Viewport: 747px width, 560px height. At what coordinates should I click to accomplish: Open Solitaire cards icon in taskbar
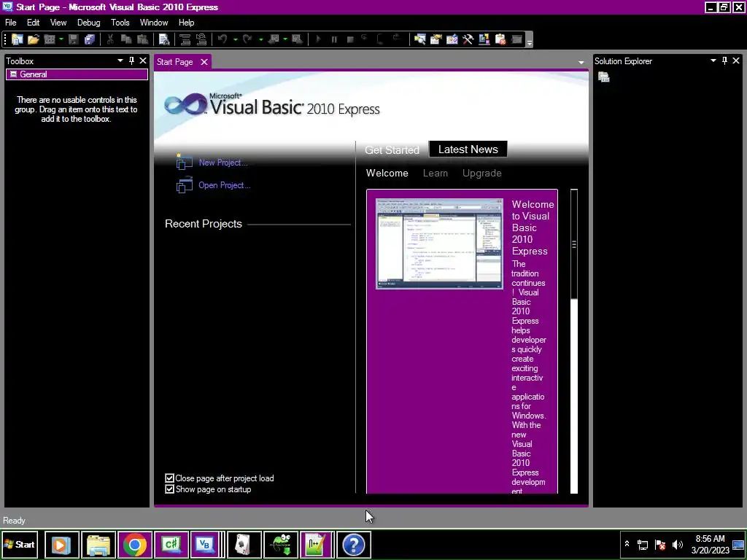coord(244,544)
